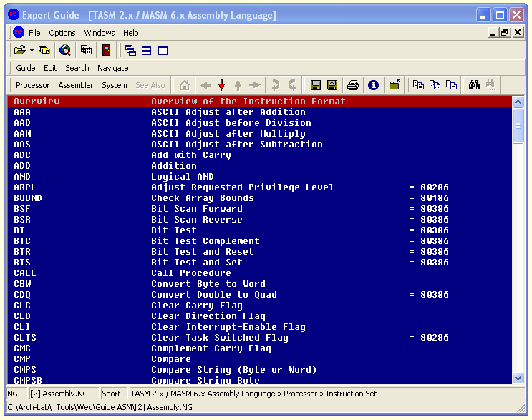This screenshot has width=532, height=420.
Task: Click the first floppy disk save icon
Action: pos(316,85)
